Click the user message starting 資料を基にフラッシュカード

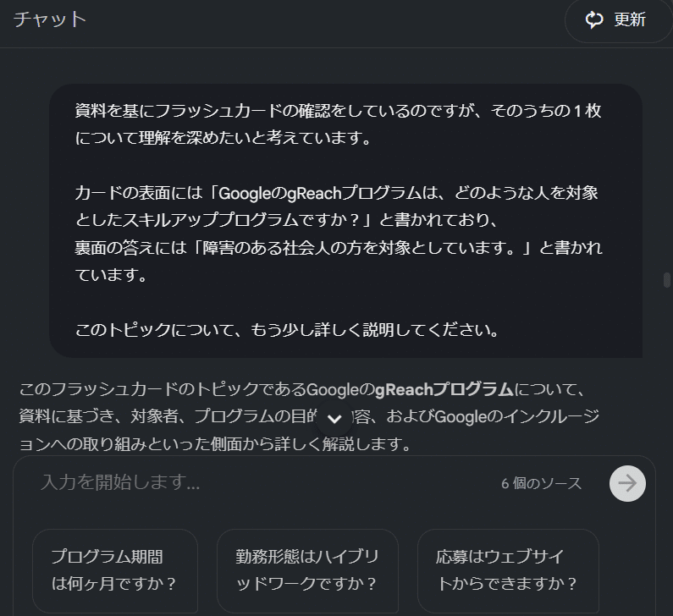point(346,221)
